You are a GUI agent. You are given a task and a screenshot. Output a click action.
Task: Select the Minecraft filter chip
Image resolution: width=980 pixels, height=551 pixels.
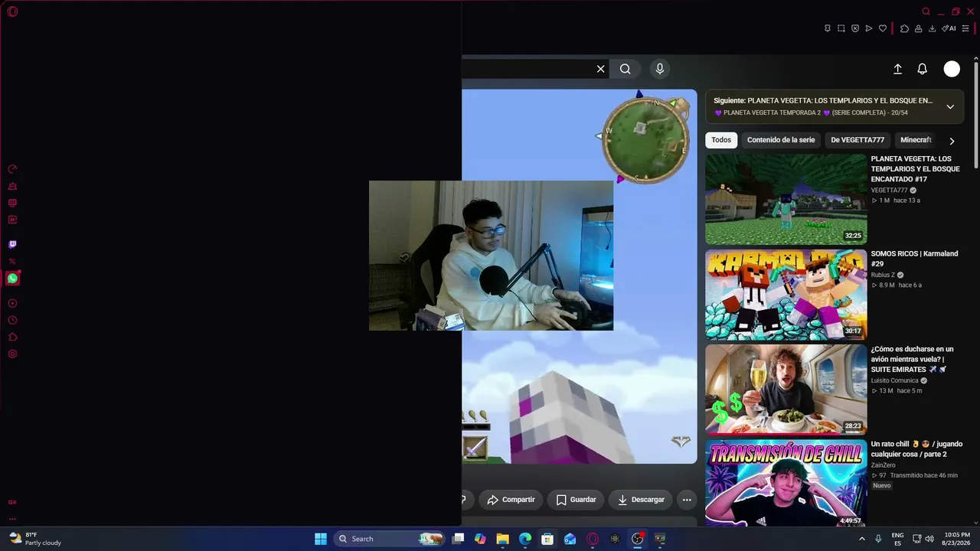point(916,140)
